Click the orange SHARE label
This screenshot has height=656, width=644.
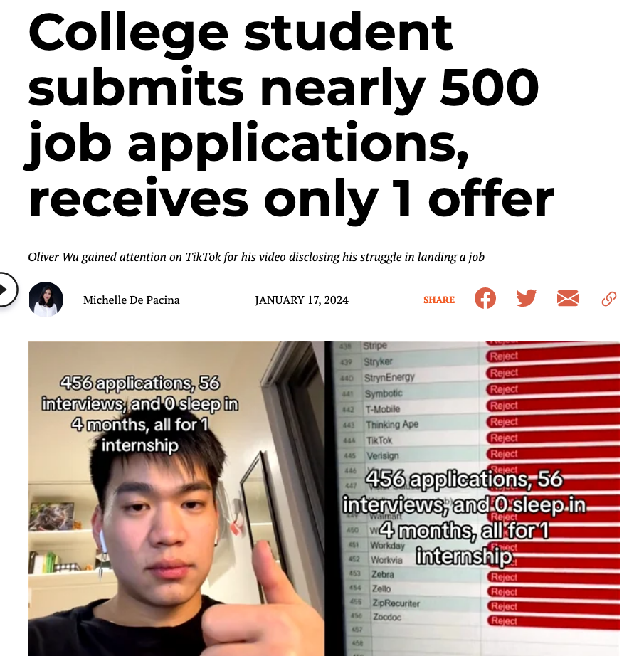click(x=439, y=300)
